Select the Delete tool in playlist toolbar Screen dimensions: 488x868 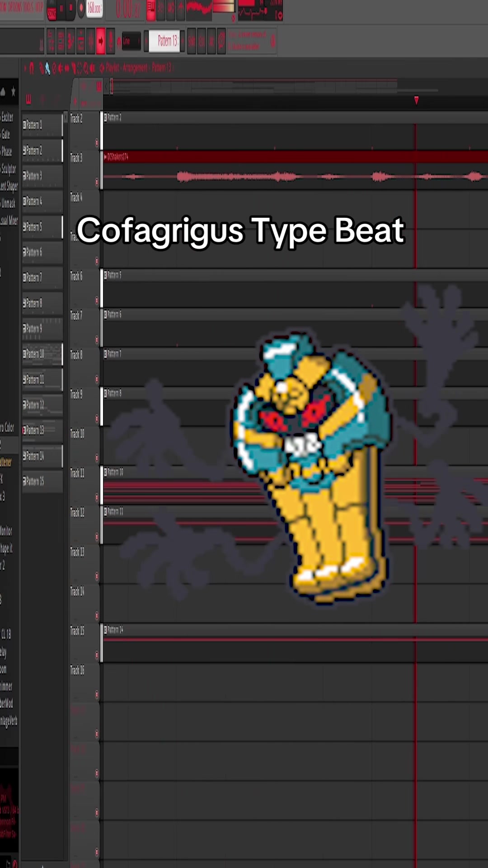tap(54, 69)
